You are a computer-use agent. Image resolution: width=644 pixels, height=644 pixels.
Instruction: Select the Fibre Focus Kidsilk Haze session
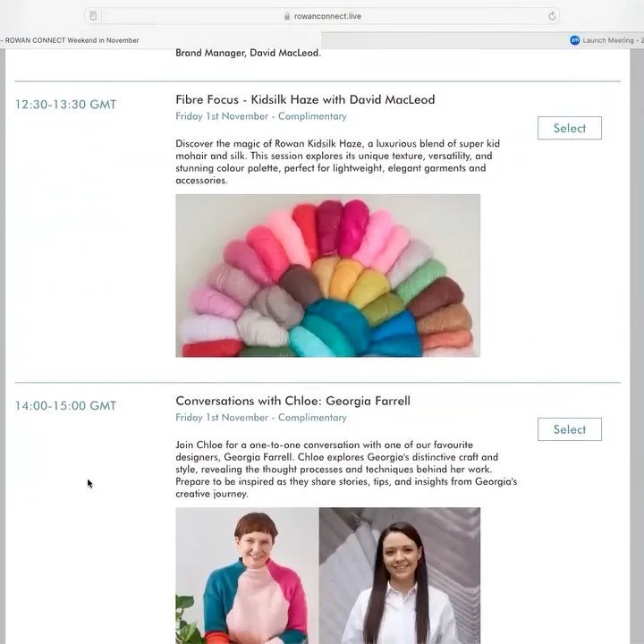click(x=569, y=128)
